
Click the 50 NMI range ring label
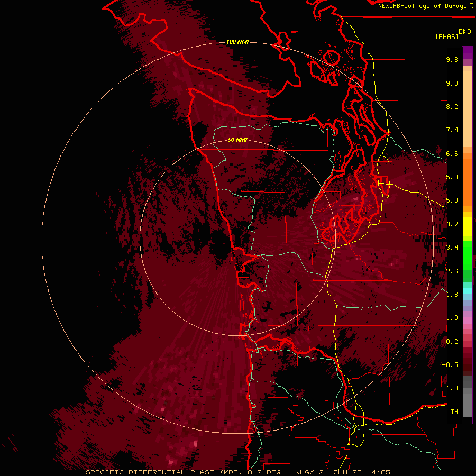[x=237, y=140]
